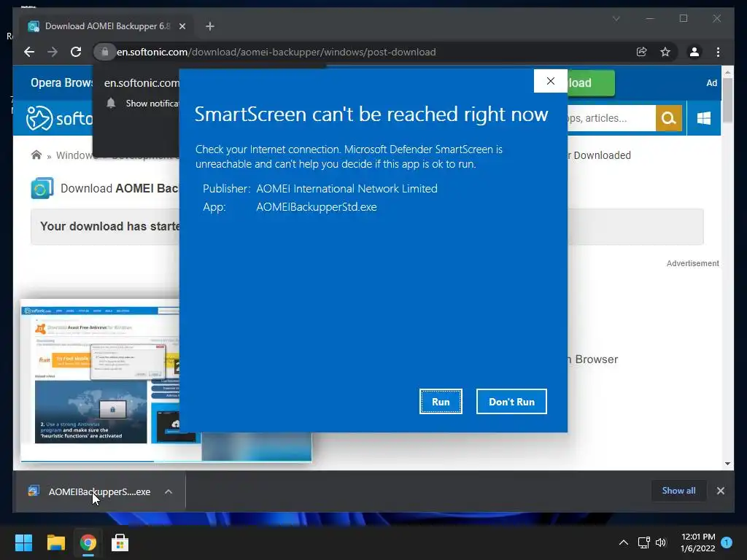This screenshot has height=560, width=747.
Task: Open a new Chrome tab
Action: pos(209,26)
